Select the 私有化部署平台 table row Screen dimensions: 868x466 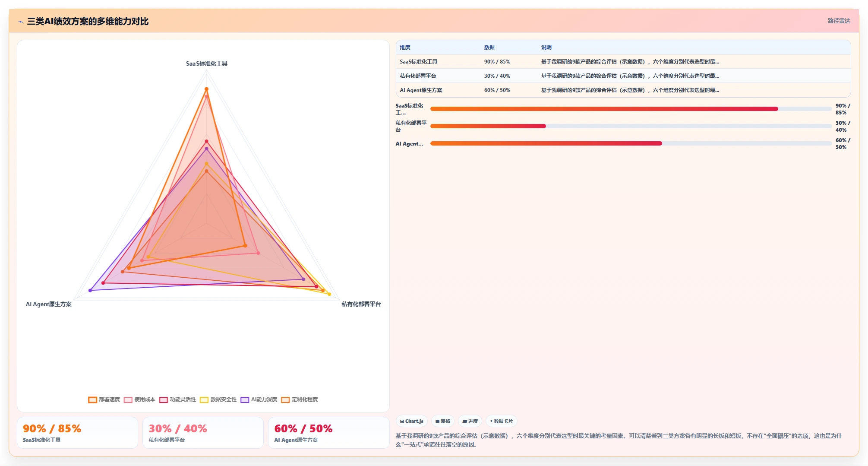point(623,76)
